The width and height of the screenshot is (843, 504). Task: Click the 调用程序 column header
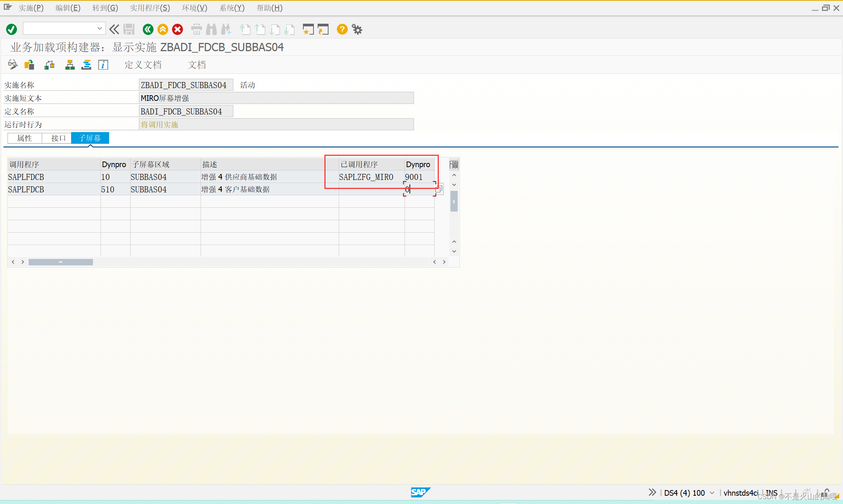(x=54, y=164)
